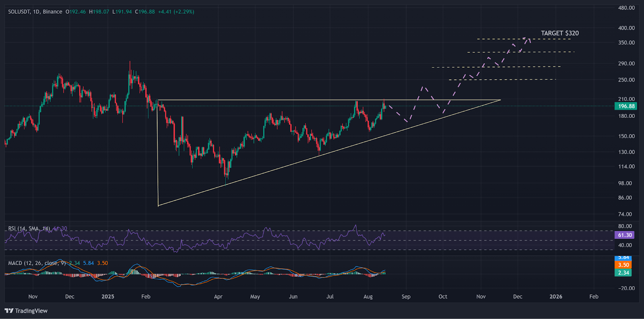Select the RSI (14, SMA, 14) indicator legend
The width and height of the screenshot is (644, 319).
tap(29, 228)
